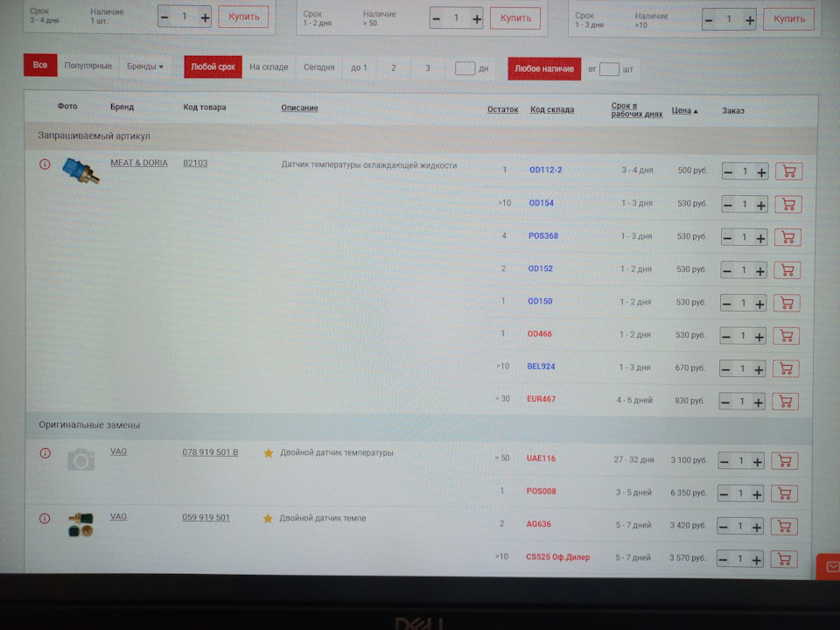Filter by На складе
Viewport: 840px width, 630px height.
[x=269, y=67]
